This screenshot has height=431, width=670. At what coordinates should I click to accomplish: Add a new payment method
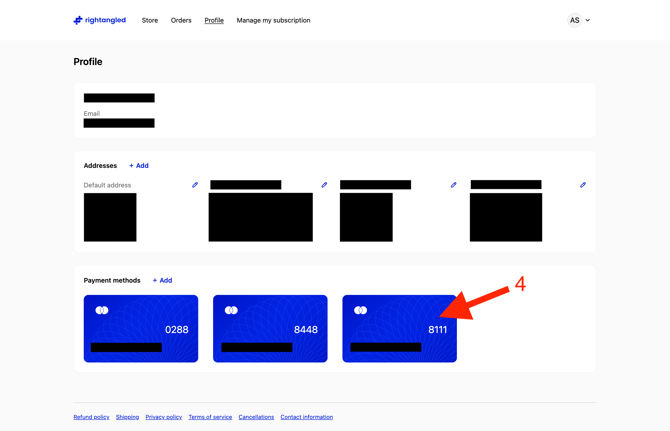(x=162, y=281)
